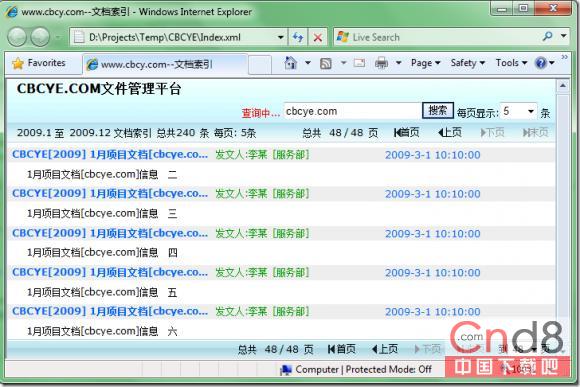Open the Home icon in command bar
This screenshot has height=387, width=580.
click(291, 63)
